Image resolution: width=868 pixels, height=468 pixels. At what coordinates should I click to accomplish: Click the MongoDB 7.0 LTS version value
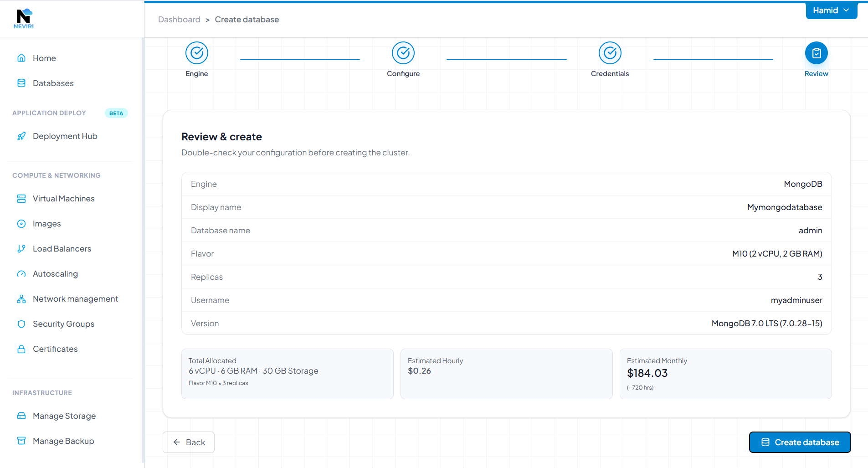coord(767,324)
